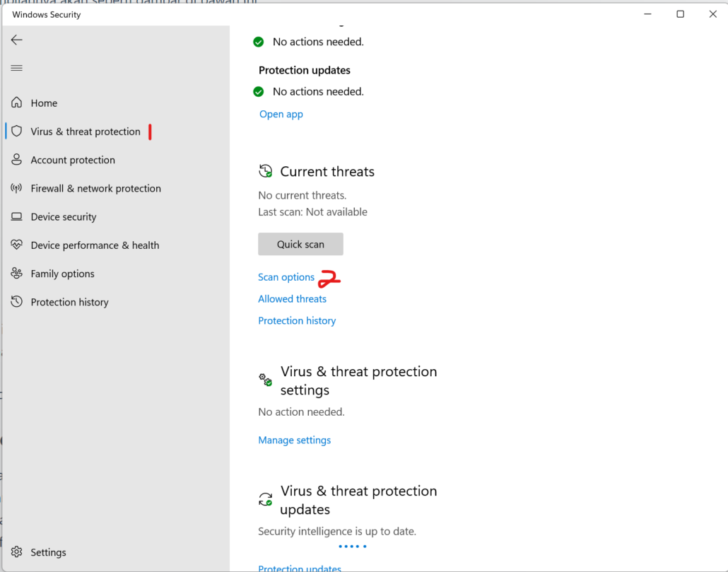Screen dimensions: 728x572
Task: Click 'No action needed.' under protection settings
Action: pos(301,412)
